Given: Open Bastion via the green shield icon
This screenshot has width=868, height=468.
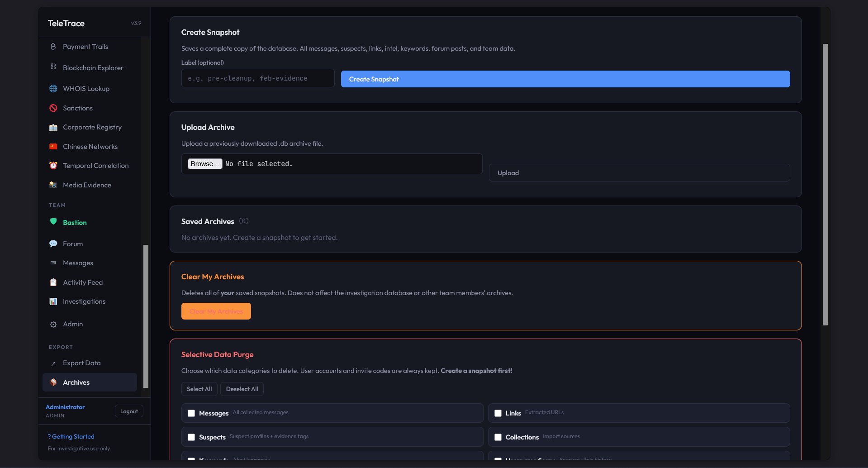Looking at the screenshot, I should pyautogui.click(x=53, y=222).
